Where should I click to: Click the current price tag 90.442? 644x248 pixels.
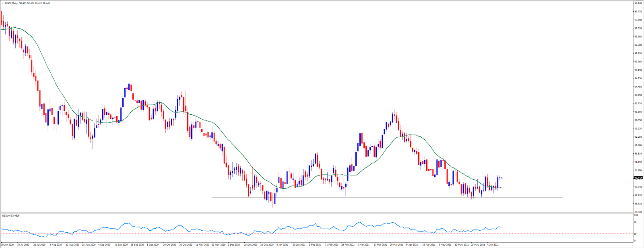pos(638,178)
